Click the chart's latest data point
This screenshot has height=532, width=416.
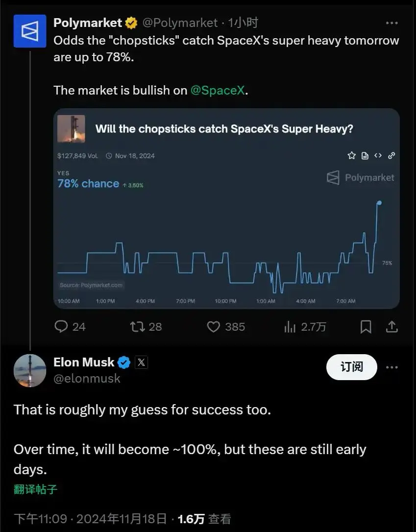click(379, 202)
